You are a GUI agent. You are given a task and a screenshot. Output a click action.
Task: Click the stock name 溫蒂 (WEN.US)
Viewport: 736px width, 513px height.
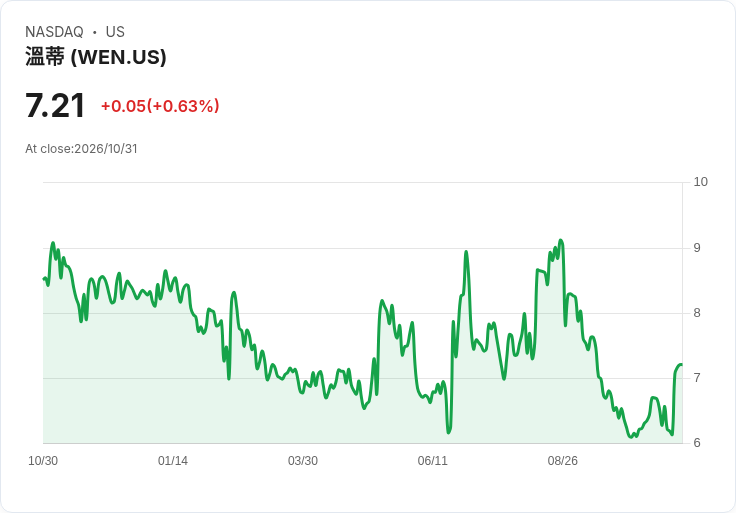coord(96,57)
